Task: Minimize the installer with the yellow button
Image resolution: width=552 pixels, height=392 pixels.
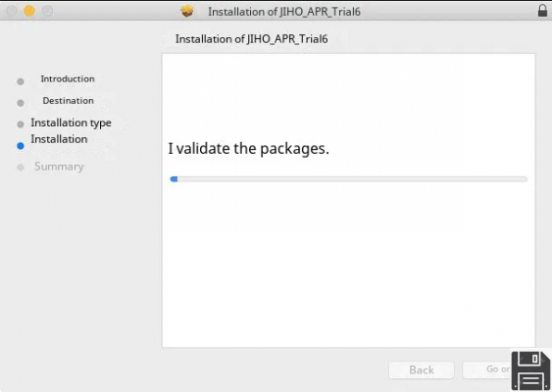Action: click(29, 11)
